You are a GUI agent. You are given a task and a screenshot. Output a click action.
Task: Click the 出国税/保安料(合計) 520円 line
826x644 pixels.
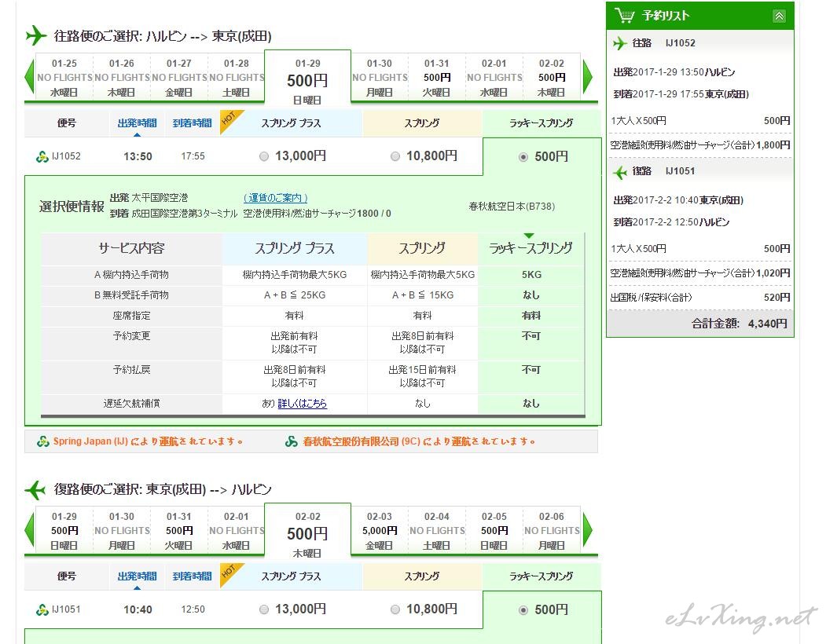point(700,298)
